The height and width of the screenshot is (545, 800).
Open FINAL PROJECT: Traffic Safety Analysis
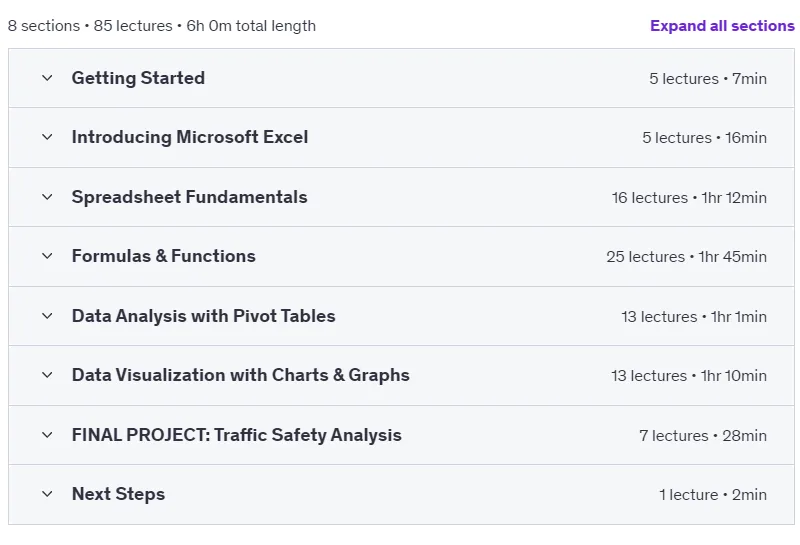tap(237, 435)
